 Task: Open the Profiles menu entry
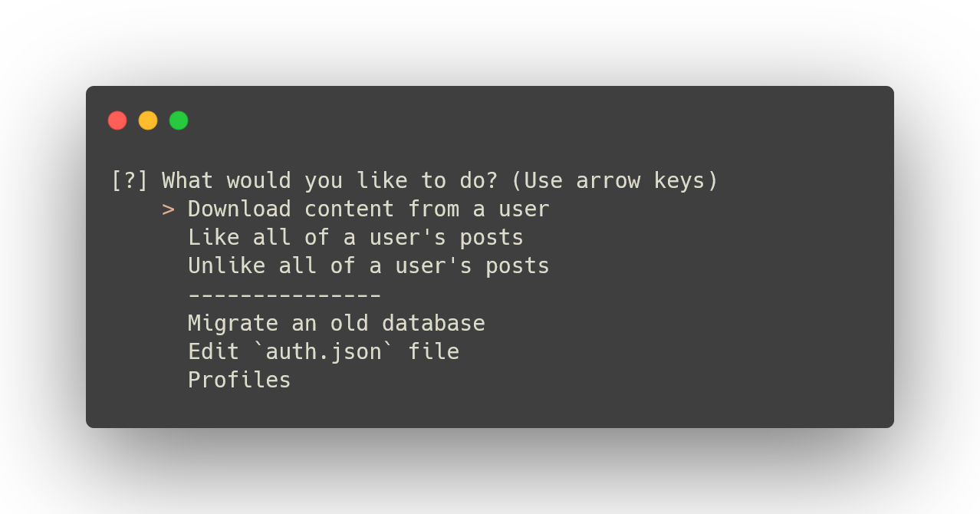(239, 380)
